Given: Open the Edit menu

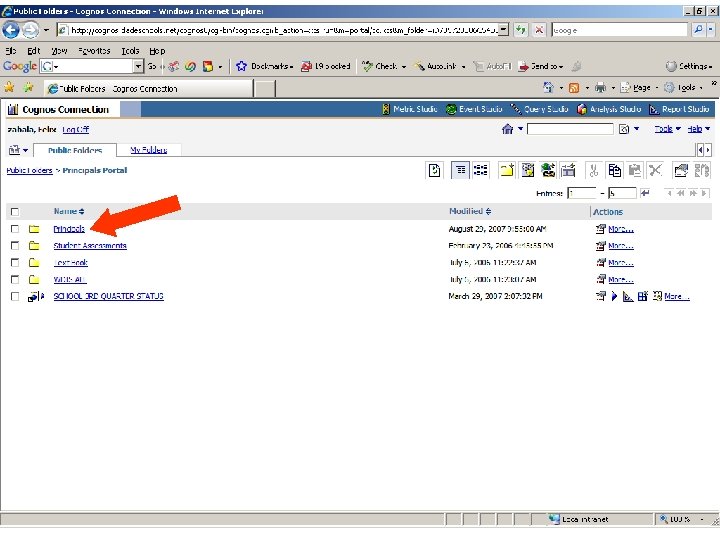Looking at the screenshot, I should click(x=34, y=51).
